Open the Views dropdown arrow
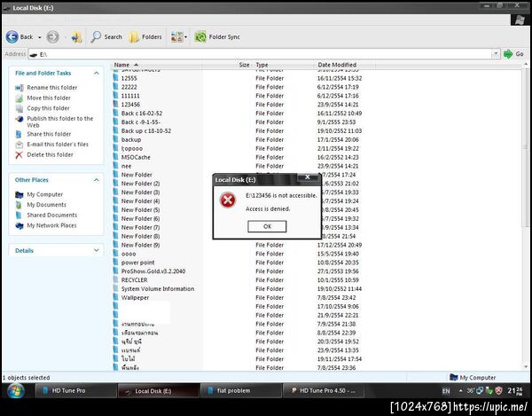532x416 pixels. pyautogui.click(x=185, y=37)
